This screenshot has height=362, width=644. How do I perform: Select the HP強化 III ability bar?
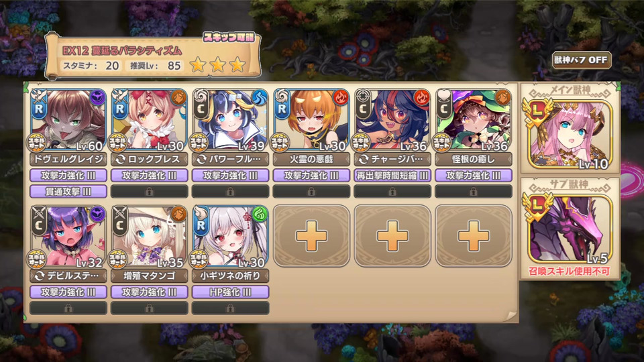(230, 292)
